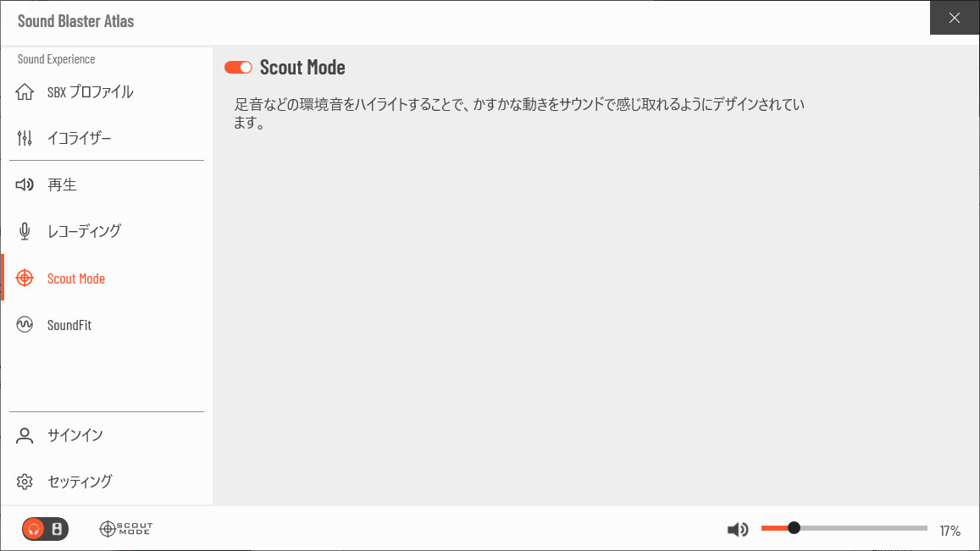Screen dimensions: 980x551
Task: Click the SBX profile home icon
Action: 25,91
